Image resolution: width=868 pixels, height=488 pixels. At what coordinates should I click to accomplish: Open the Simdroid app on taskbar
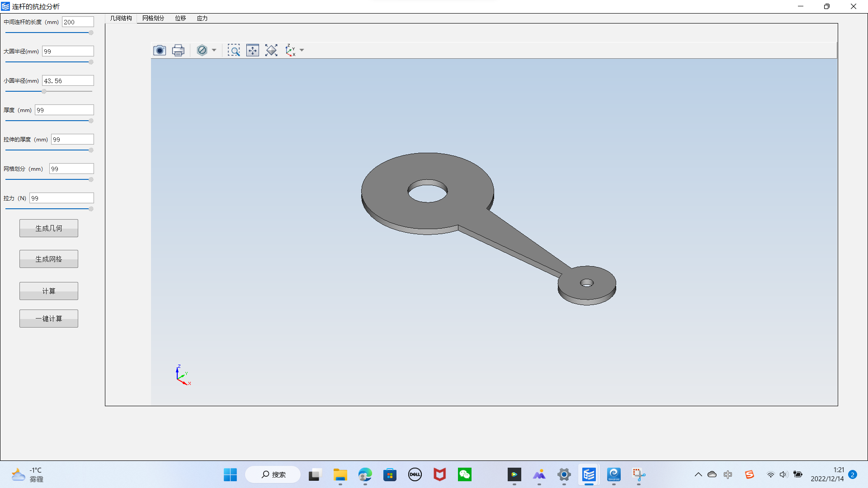[613, 474]
